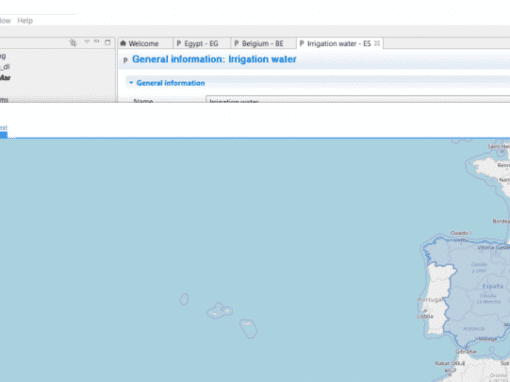Image resolution: width=510 pixels, height=382 pixels.
Task: Click the link-with-editor icon in navigation panel
Action: click(x=73, y=43)
